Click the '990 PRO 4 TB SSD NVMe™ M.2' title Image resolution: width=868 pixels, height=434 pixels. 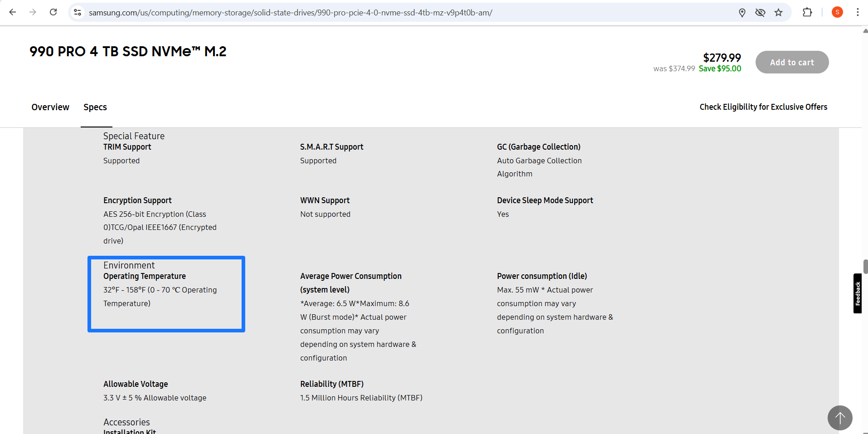pos(128,51)
